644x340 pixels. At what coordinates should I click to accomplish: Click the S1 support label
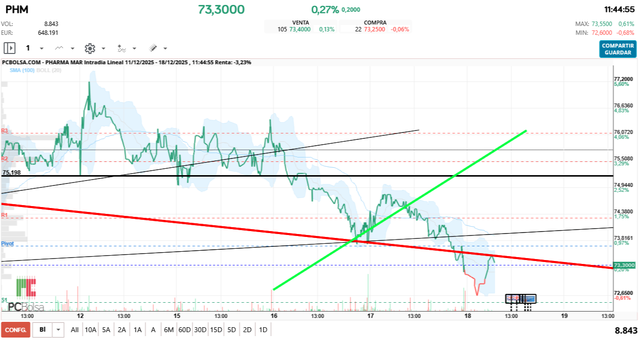(x=4, y=299)
